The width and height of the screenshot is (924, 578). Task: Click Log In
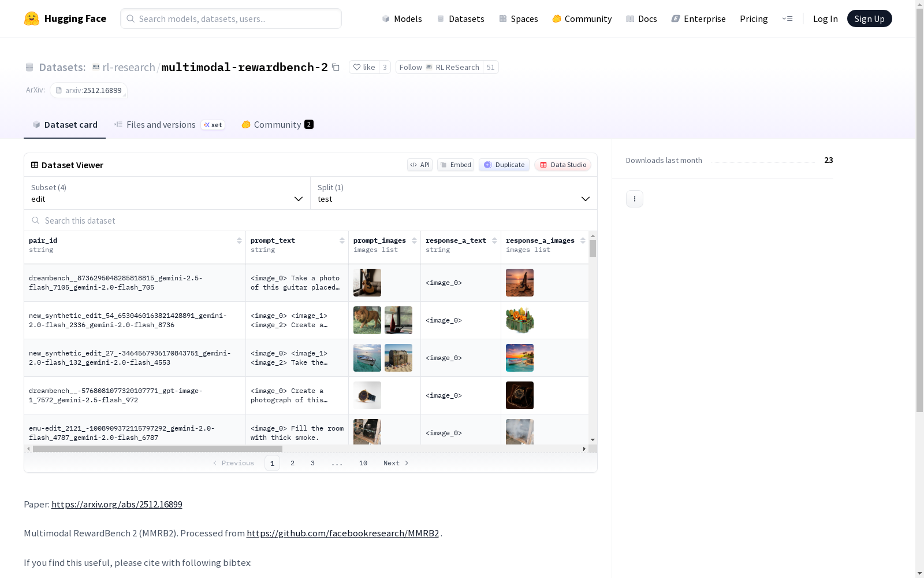point(825,18)
